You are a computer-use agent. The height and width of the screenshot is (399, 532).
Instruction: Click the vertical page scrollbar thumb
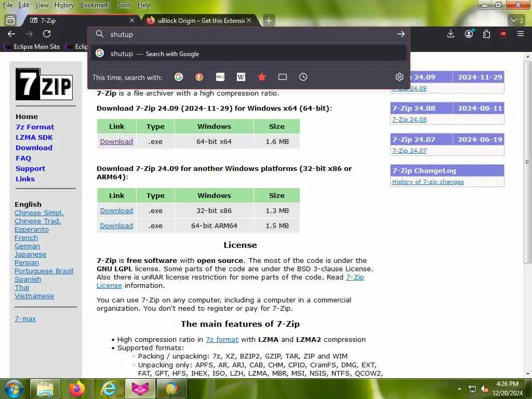(527, 162)
